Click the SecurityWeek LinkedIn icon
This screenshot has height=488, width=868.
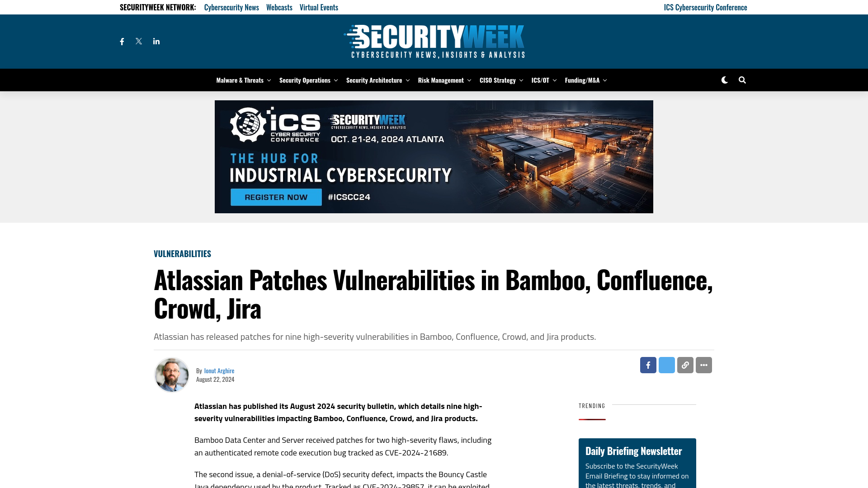point(157,41)
